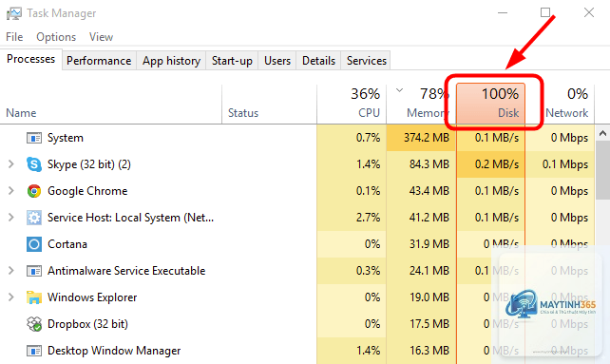Switch to the Services tab

tap(367, 61)
